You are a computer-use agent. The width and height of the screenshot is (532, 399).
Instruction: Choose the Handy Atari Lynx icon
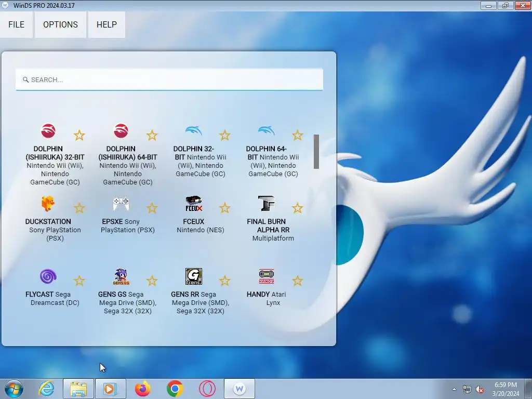tap(267, 276)
